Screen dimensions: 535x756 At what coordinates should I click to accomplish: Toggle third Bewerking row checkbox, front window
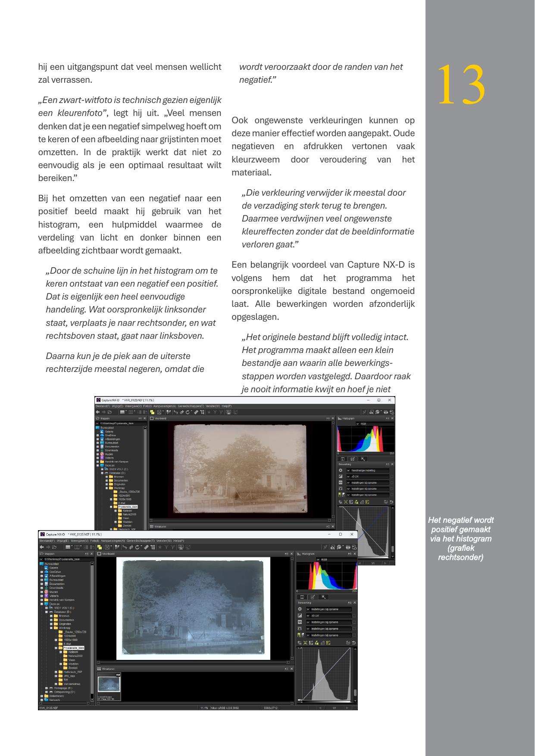354,622
